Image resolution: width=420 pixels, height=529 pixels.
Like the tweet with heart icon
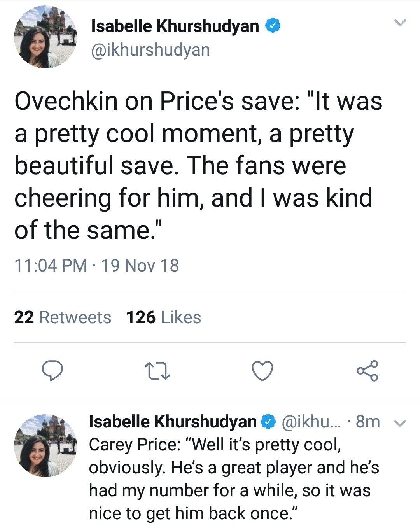point(262,370)
